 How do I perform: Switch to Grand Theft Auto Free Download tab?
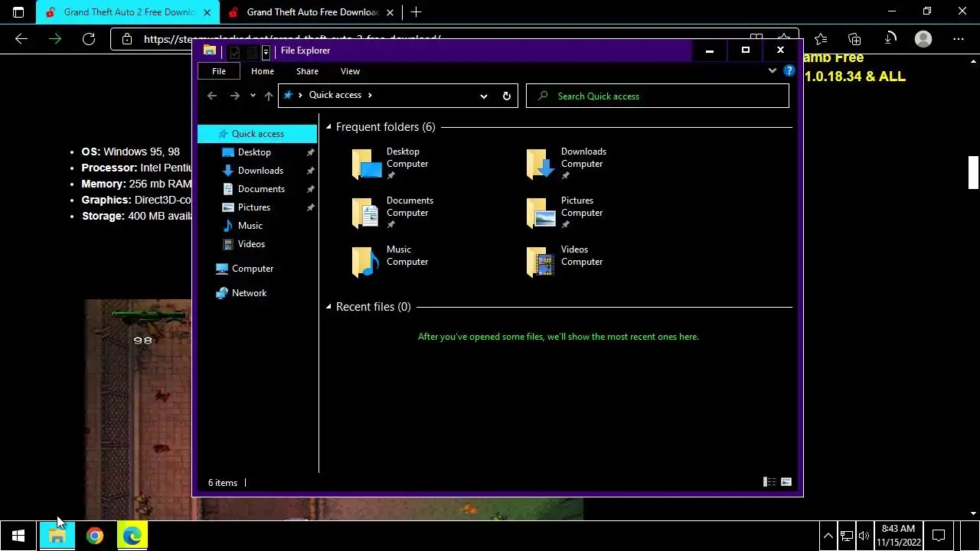click(312, 12)
